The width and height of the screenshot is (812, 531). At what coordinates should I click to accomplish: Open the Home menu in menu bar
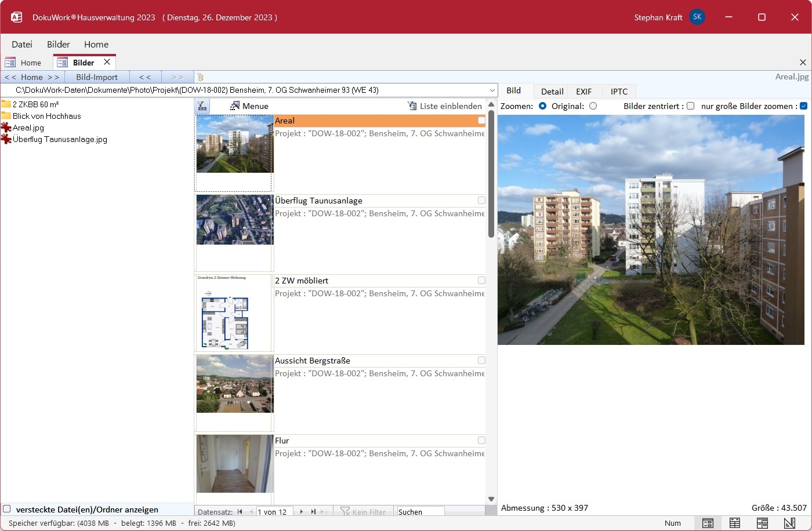coord(96,44)
